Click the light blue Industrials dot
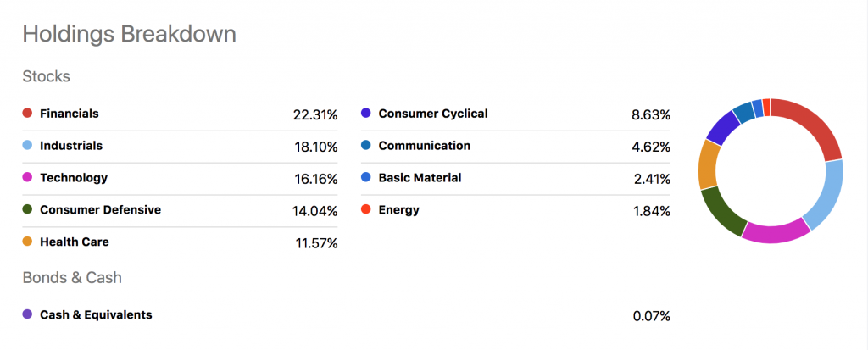This screenshot has width=868, height=350. [x=27, y=145]
